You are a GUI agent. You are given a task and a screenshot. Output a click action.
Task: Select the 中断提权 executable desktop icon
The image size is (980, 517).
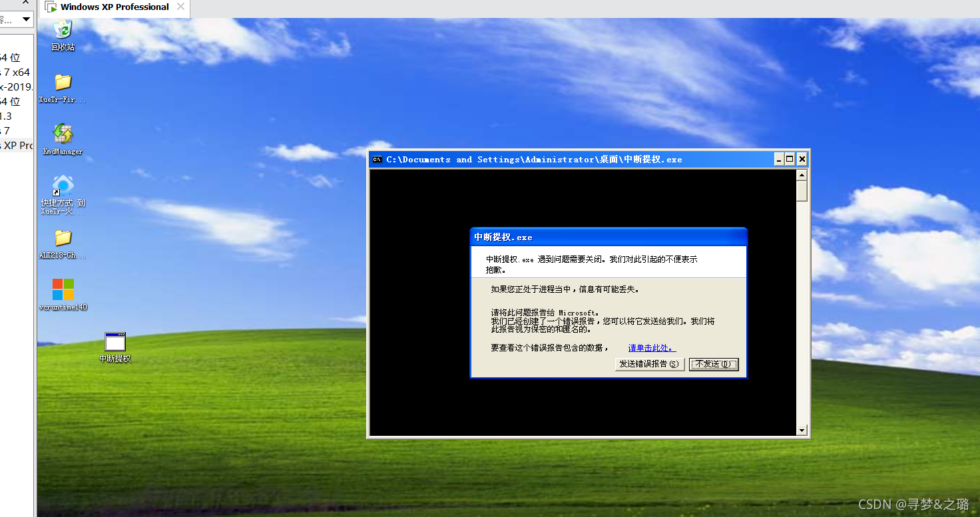[x=115, y=347]
